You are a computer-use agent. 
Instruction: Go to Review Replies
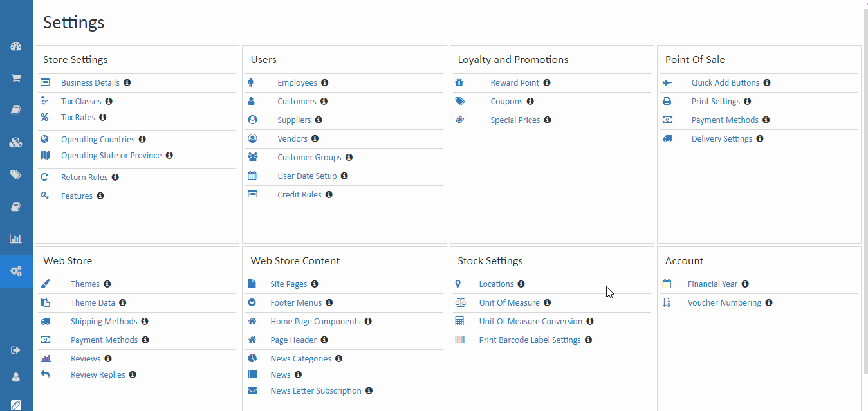98,375
